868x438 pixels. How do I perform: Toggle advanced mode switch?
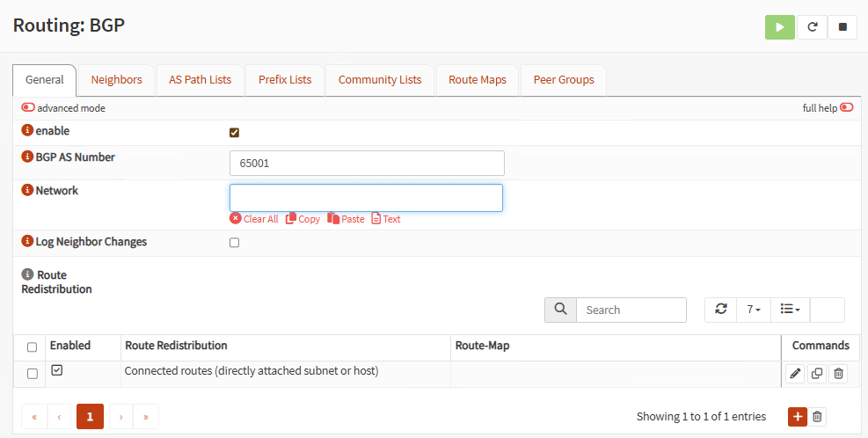pos(29,108)
